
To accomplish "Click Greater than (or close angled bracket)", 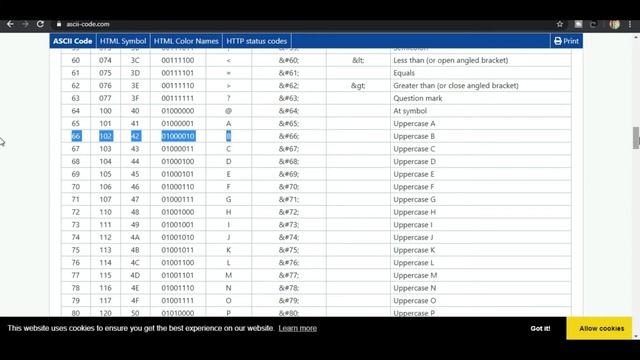I will coord(456,85).
